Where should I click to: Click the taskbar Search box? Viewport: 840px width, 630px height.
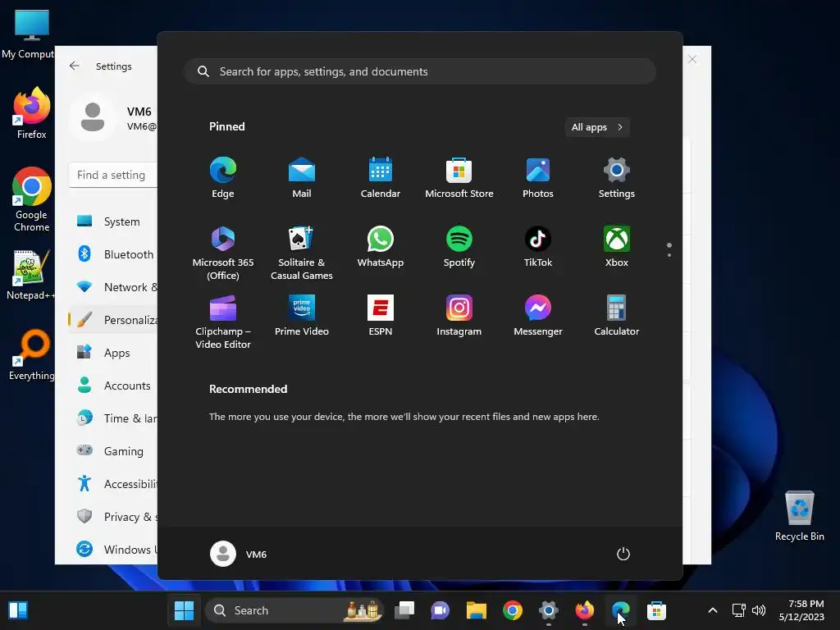pyautogui.click(x=294, y=610)
